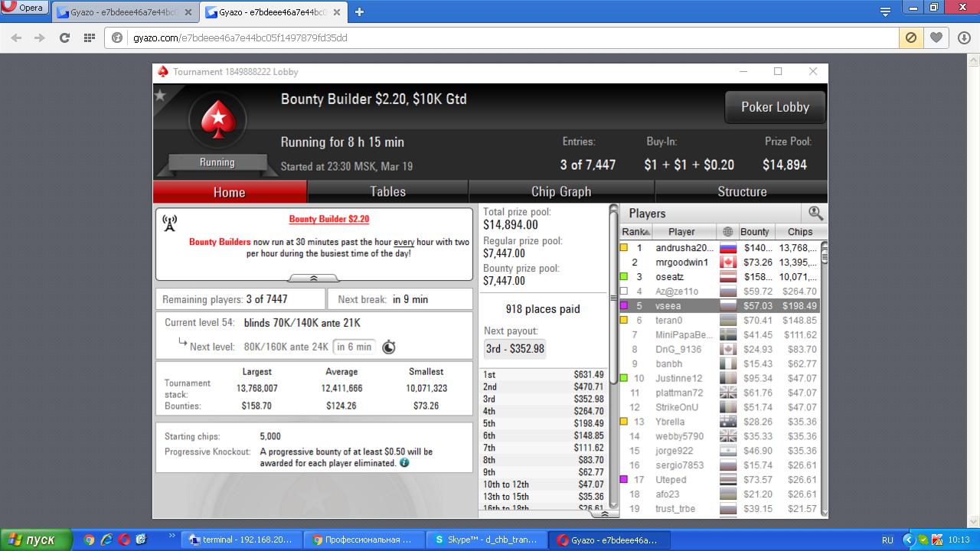
Task: Click the Poker Lobby button
Action: pos(775,107)
